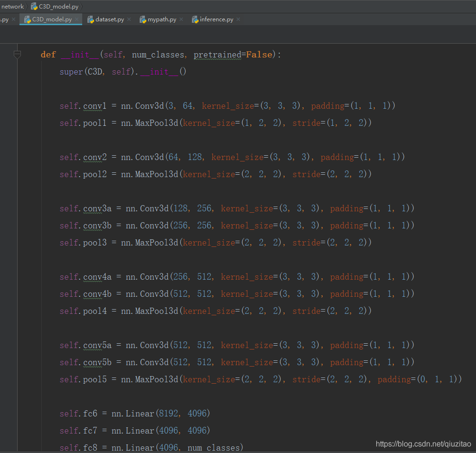476x453 pixels.
Task: Click 'num_classes' in the __init__ signature
Action: coord(158,55)
